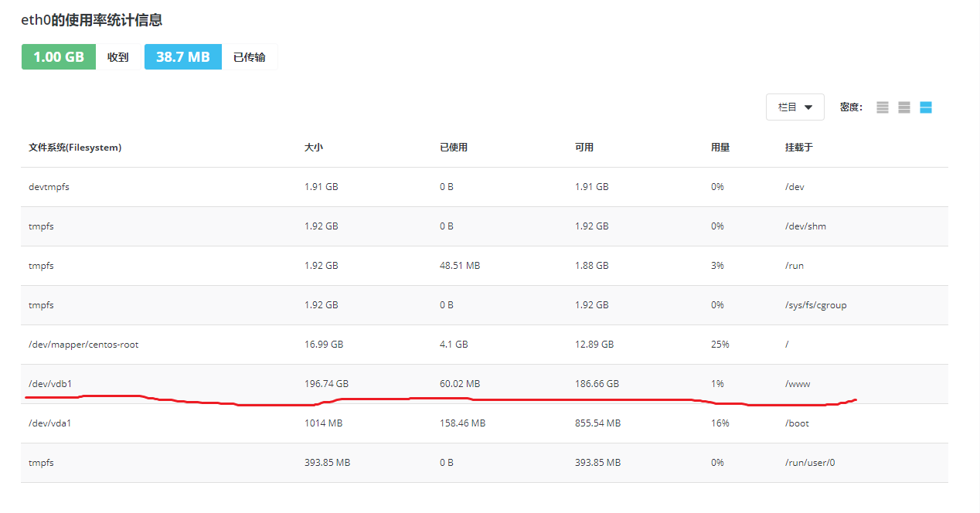Click the 收到 label
Image resolution: width=980 pixels, height=513 pixels.
pyautogui.click(x=117, y=57)
